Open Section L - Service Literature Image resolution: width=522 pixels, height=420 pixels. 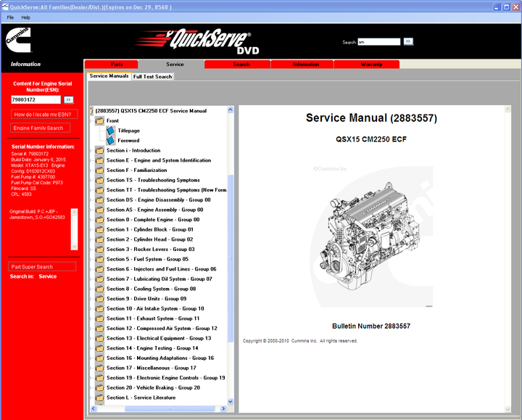click(x=141, y=398)
